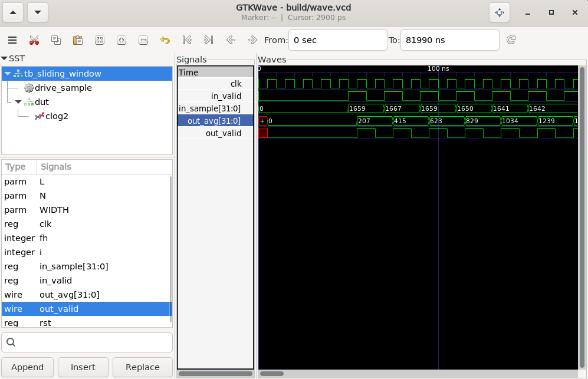Click the Paste traces clipboard icon

(78, 40)
